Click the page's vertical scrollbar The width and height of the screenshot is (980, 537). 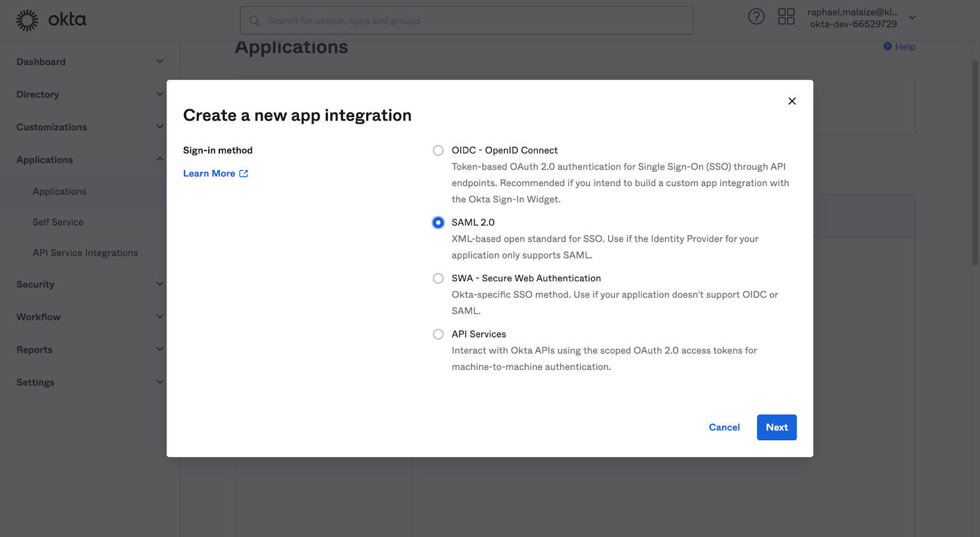click(975, 163)
